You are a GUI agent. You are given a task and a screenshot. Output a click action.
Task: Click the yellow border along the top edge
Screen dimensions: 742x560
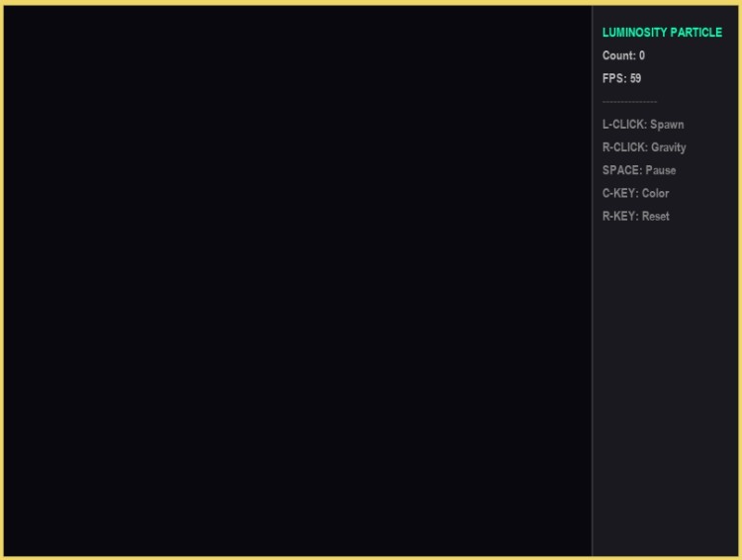371,2
